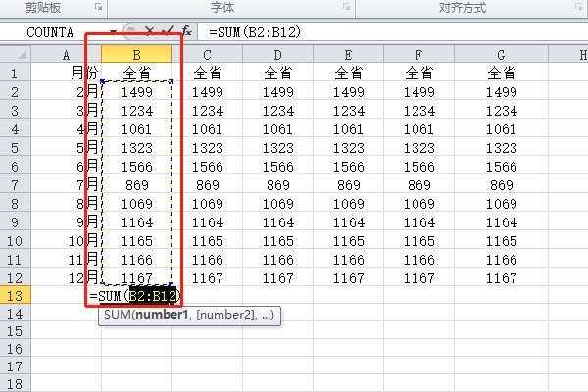Select row 12 header
The width and height of the screenshot is (588, 392).
(15, 277)
